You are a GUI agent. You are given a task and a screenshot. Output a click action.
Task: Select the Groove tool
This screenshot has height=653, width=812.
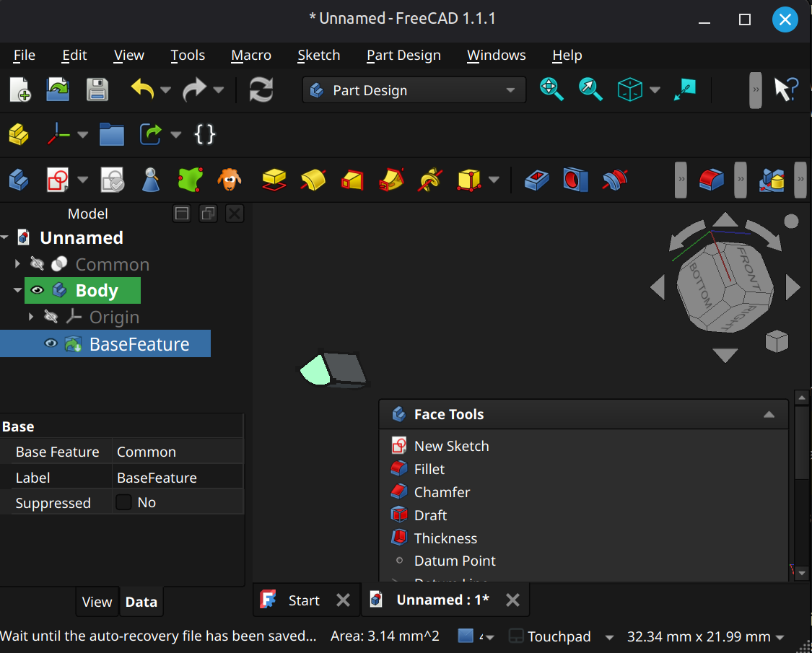(x=615, y=180)
